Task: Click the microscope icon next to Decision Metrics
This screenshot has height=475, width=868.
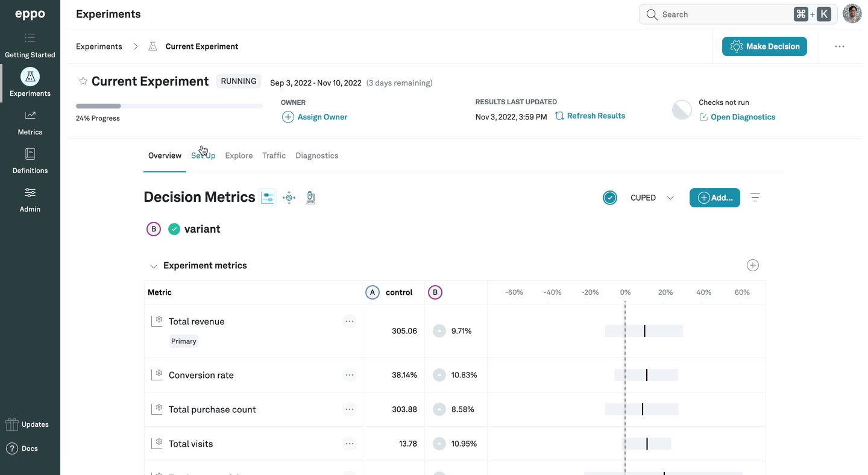Action: (x=310, y=197)
